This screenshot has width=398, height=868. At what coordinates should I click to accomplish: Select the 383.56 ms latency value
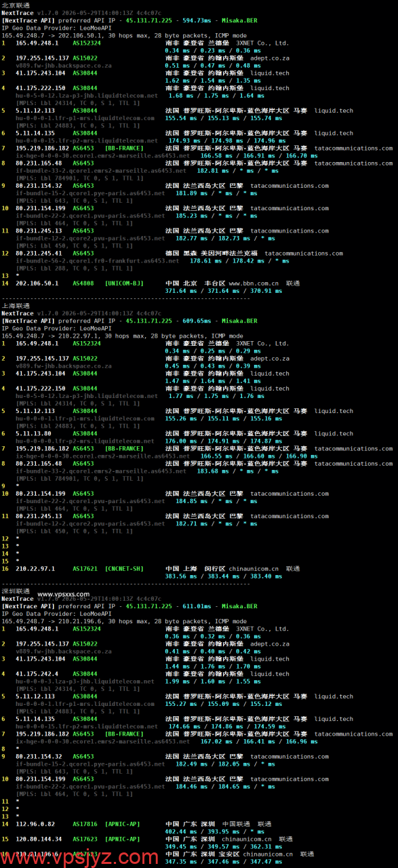[x=182, y=576]
